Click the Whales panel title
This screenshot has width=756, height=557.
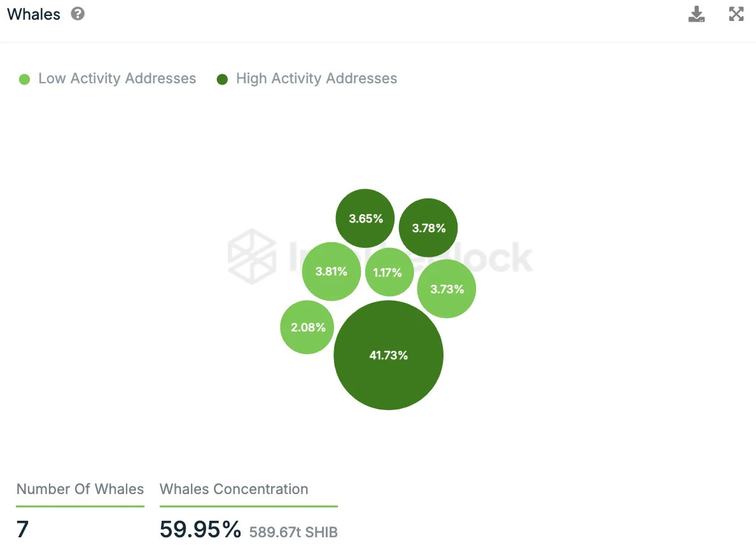pos(34,14)
